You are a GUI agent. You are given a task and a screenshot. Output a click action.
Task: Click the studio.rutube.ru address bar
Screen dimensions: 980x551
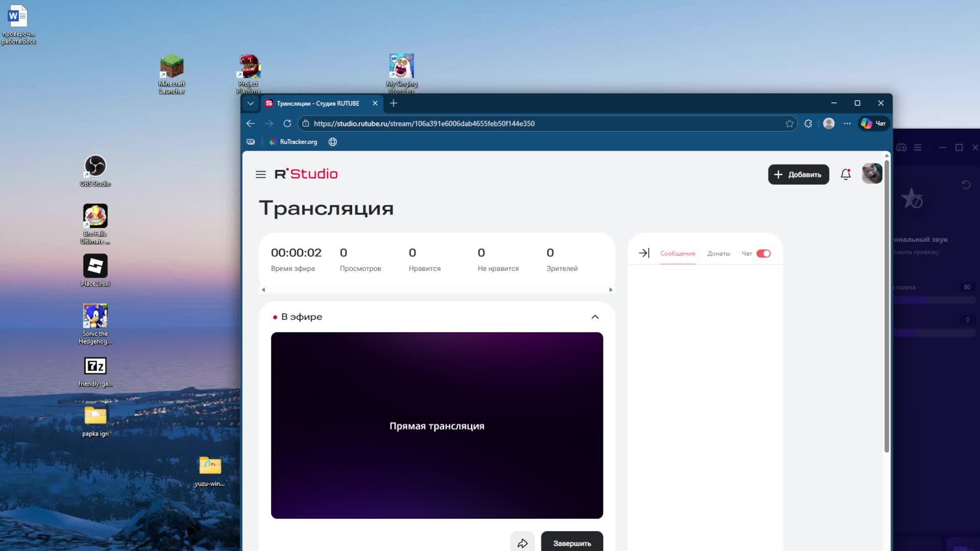click(510, 123)
